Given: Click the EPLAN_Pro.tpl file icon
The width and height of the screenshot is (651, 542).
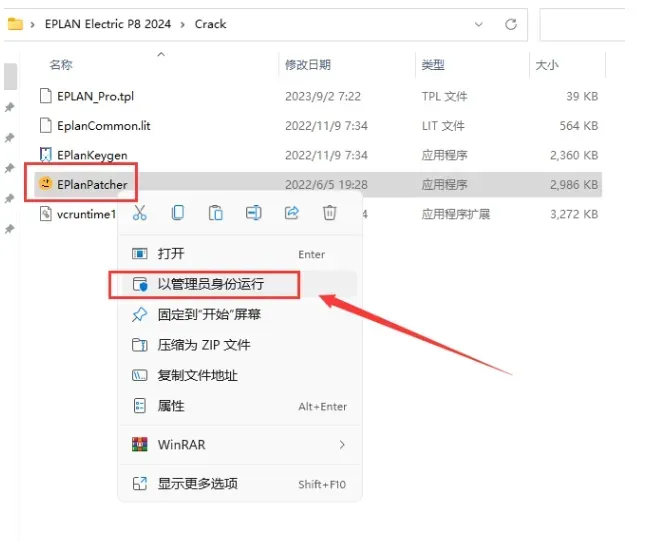Looking at the screenshot, I should click(x=45, y=96).
